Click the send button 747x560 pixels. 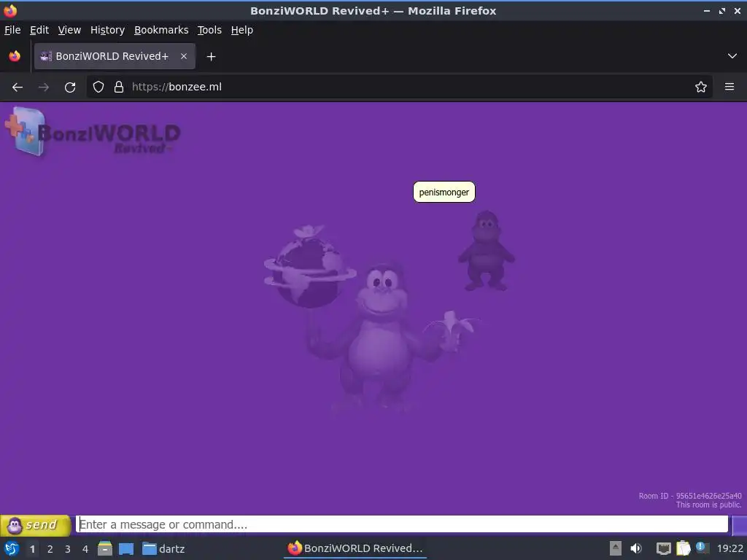[35, 525]
